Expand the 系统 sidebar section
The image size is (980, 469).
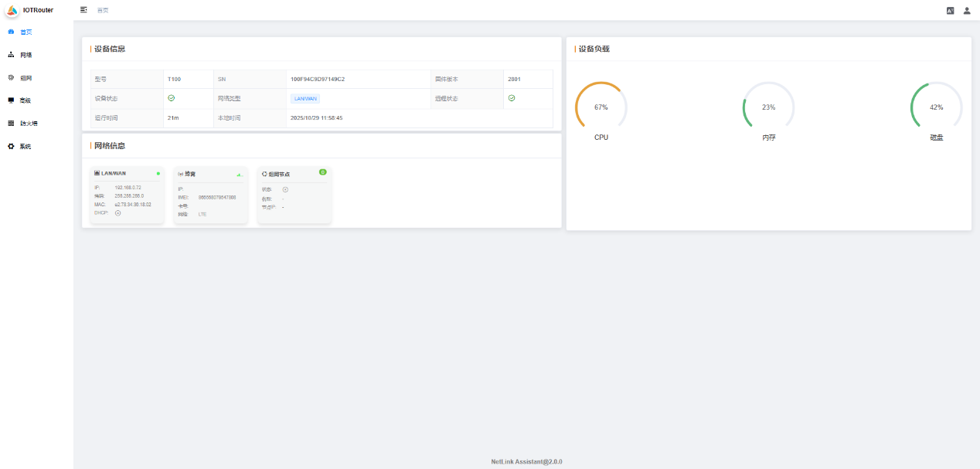click(26, 146)
